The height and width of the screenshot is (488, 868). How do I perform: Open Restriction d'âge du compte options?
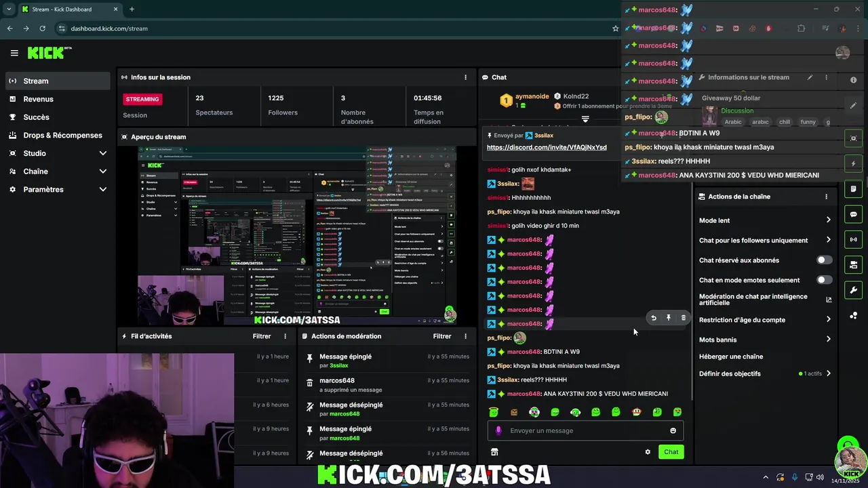[765, 320]
